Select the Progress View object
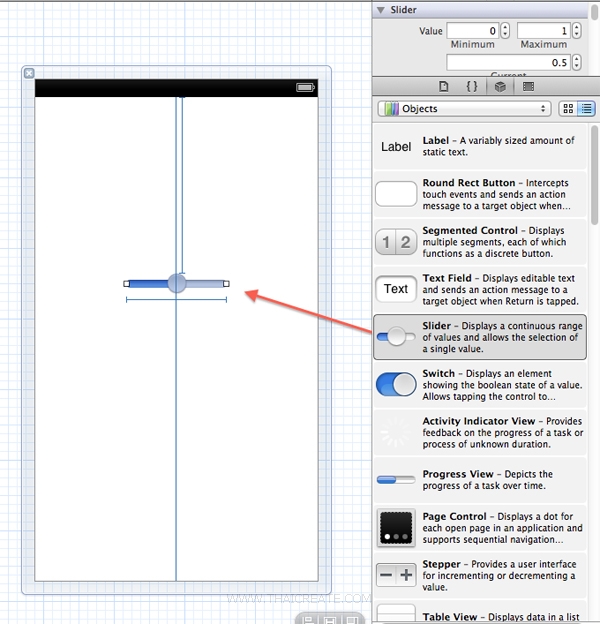This screenshot has width=600, height=624. [480, 480]
